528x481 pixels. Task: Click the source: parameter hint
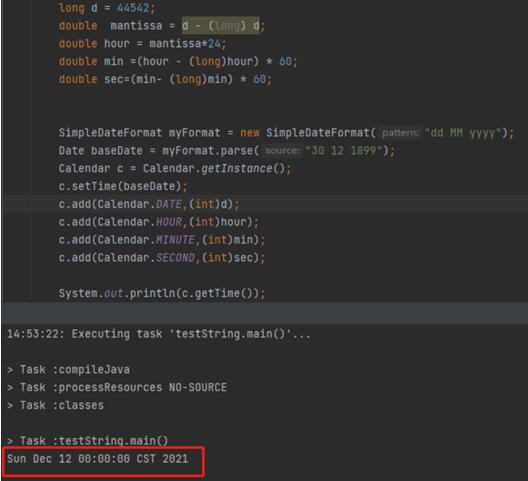[282, 151]
